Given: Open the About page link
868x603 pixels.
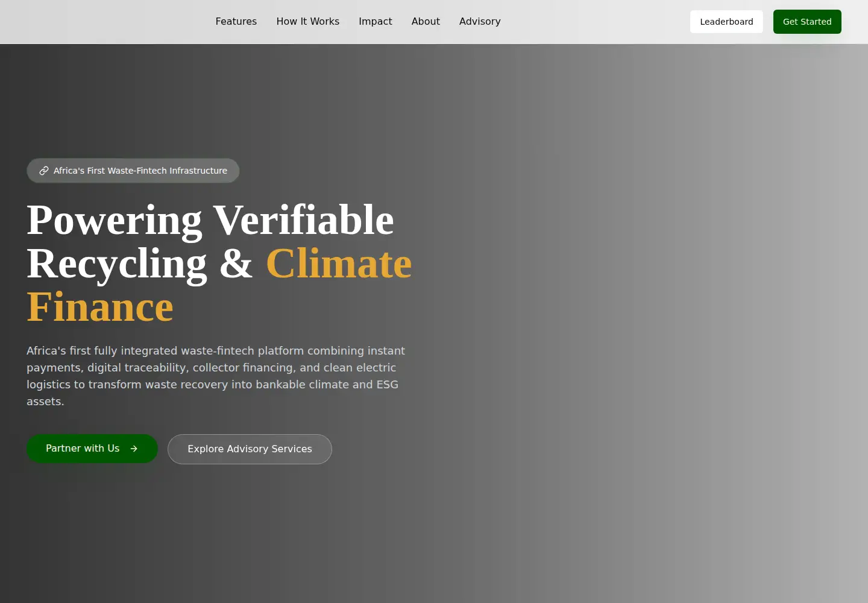Looking at the screenshot, I should 426,22.
